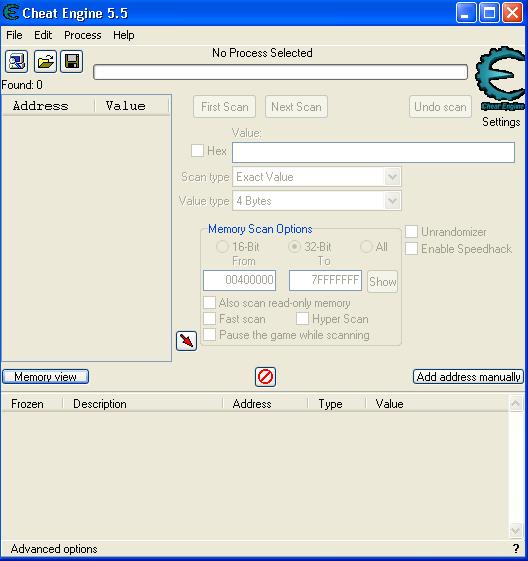
Task: Click the address list scroll up arrow
Action: [515, 404]
